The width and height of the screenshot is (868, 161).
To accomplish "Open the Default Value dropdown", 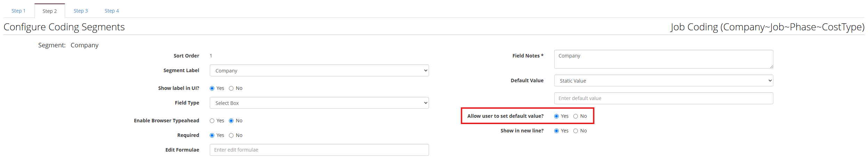I will (x=663, y=81).
